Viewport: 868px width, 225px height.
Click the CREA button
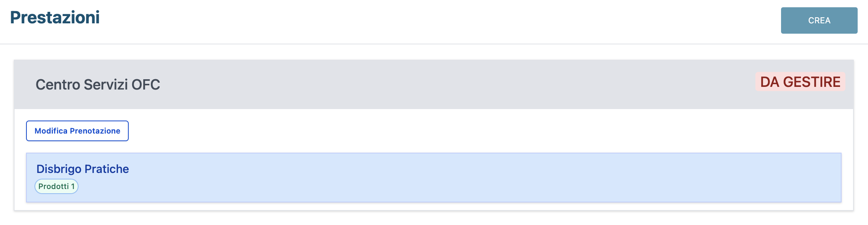coord(819,20)
